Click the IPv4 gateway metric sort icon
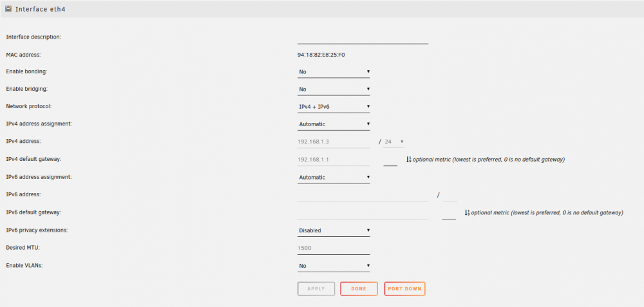Viewport: 644px width, 307px height. click(x=409, y=159)
